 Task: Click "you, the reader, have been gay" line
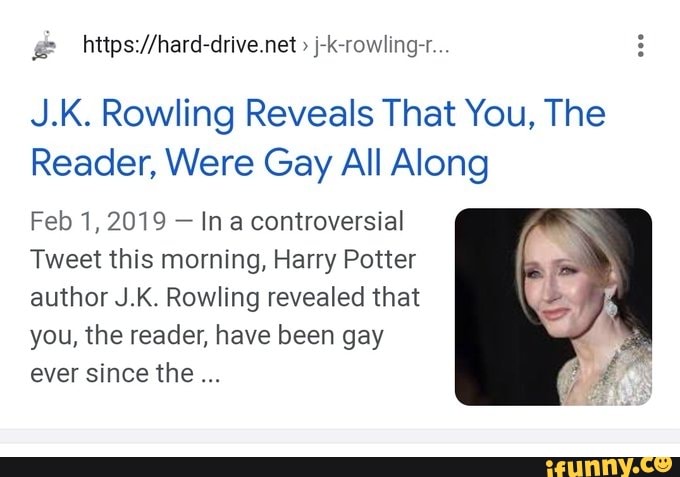[x=207, y=336]
